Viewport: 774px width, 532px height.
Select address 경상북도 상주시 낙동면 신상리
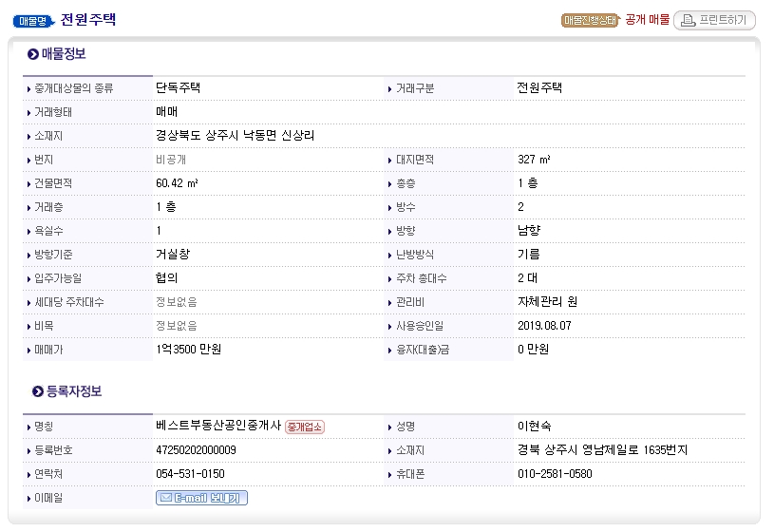(235, 135)
